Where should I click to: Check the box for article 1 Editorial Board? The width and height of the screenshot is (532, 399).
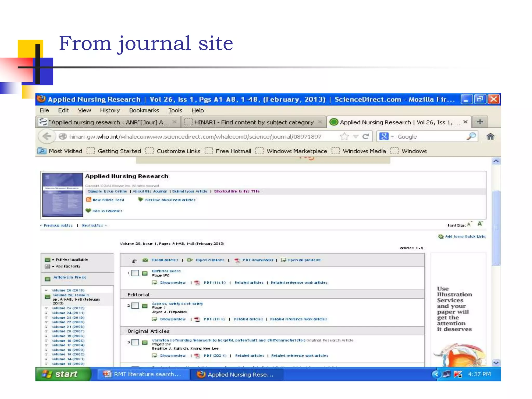[135, 273]
